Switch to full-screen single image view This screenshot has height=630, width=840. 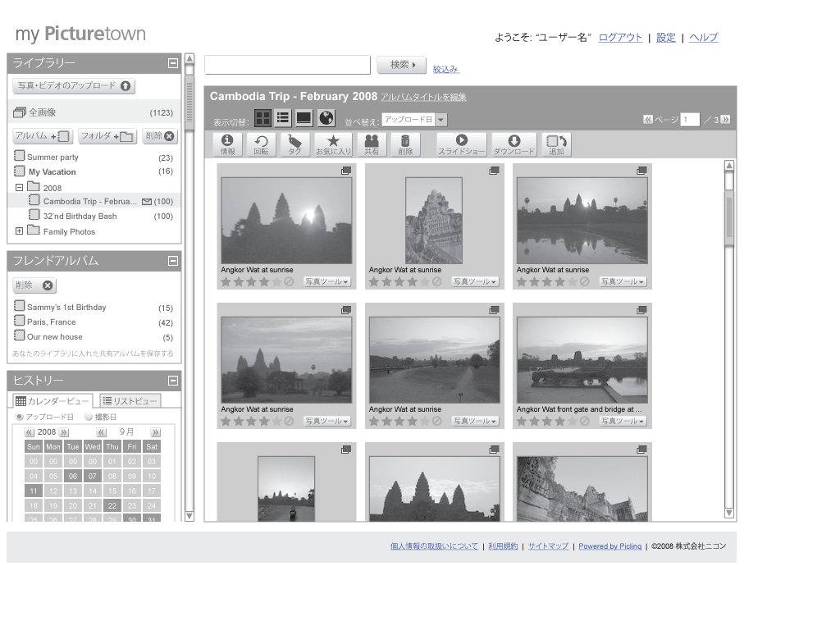click(304, 118)
